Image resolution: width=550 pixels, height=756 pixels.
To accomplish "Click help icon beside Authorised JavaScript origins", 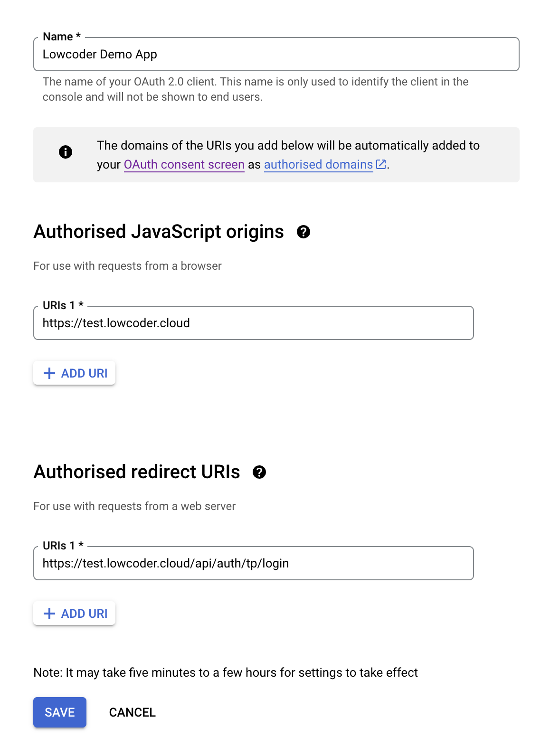I will (303, 232).
